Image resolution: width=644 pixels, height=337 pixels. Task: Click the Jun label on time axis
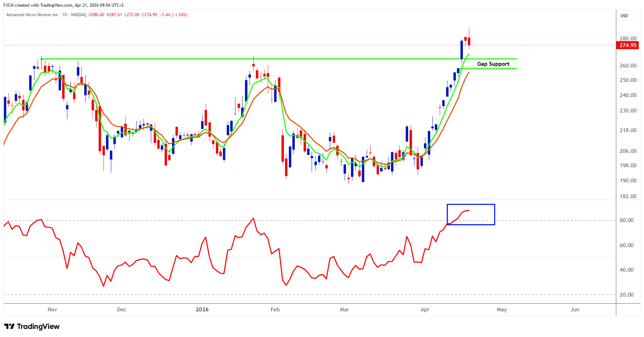click(575, 310)
